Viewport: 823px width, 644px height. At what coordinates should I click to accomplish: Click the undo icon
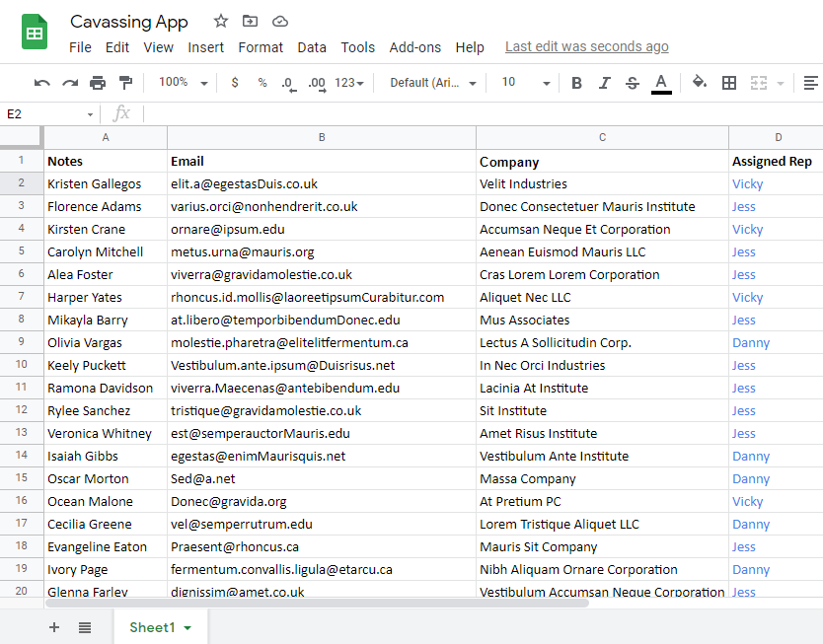point(42,83)
